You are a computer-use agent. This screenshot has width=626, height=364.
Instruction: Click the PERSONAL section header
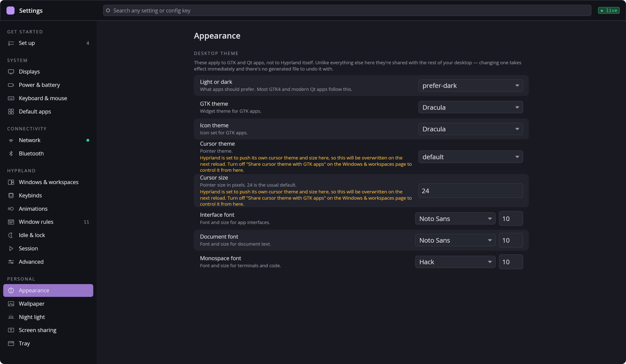tap(21, 279)
